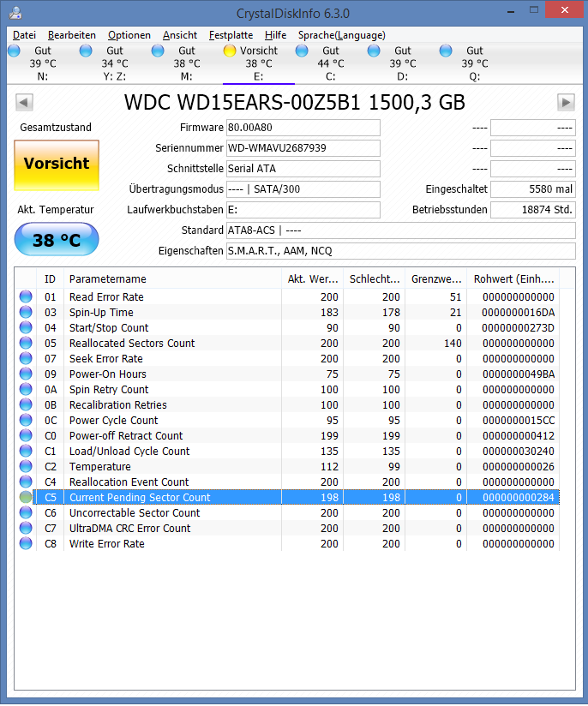Screen dimensions: 588x706
Task: Click the Schlecht... column header
Action: [375, 279]
